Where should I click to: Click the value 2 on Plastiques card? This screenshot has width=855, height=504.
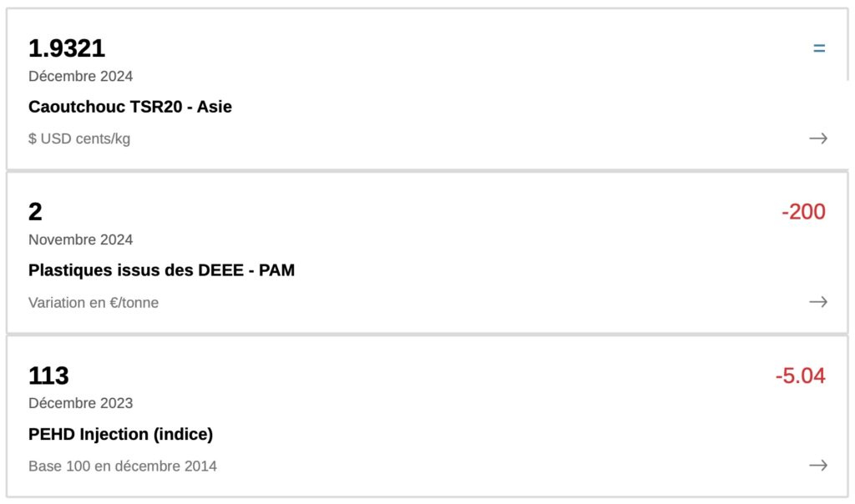35,212
